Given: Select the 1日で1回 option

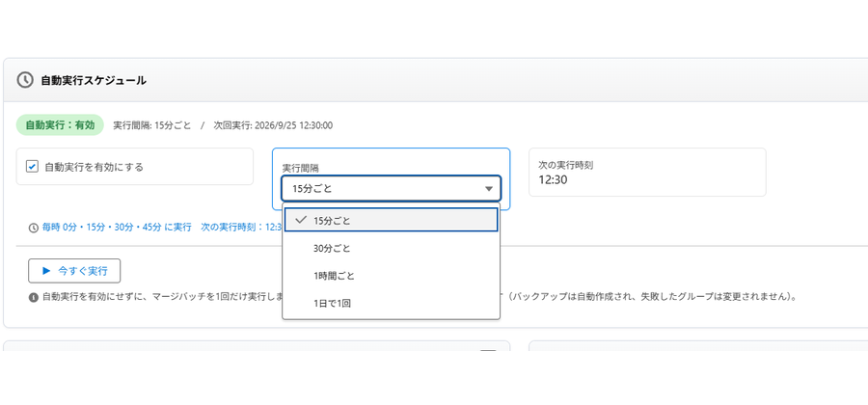Looking at the screenshot, I should (391, 303).
